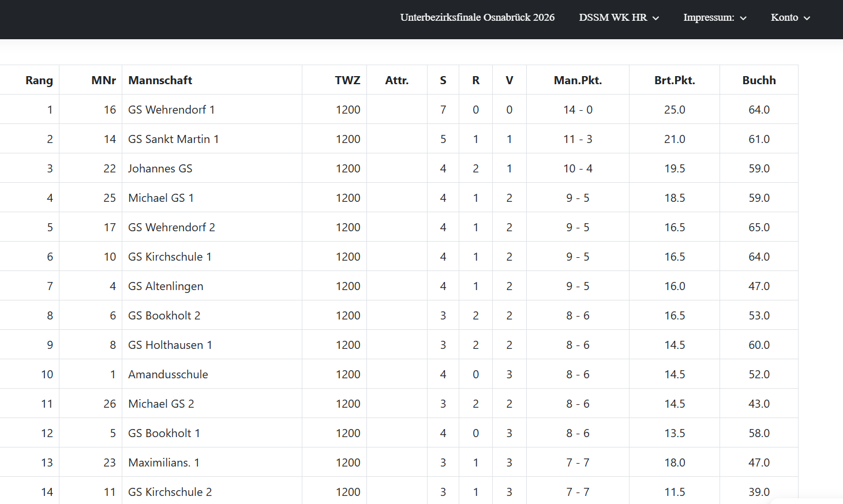Viewport: 843px width, 504px height.
Task: Click the GS Sankt Martin 1 row
Action: tap(173, 139)
